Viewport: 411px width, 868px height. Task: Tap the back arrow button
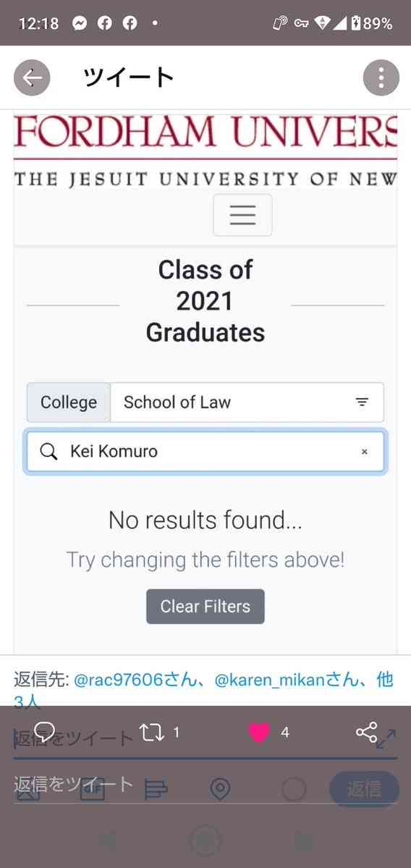point(32,78)
